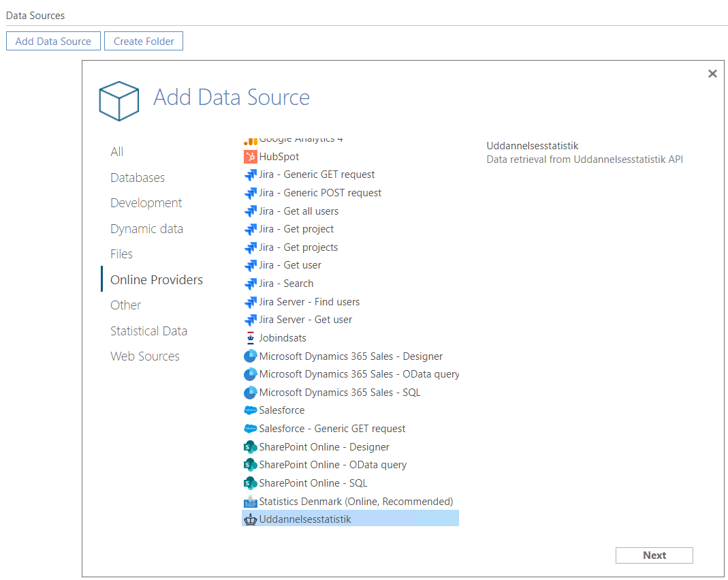Select the Databases category

138,177
